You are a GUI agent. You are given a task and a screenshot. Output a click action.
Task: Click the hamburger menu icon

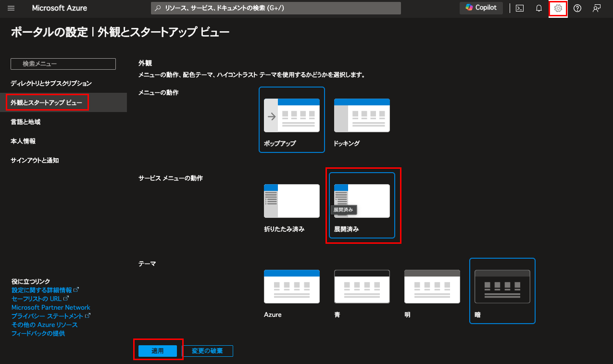[x=11, y=8]
